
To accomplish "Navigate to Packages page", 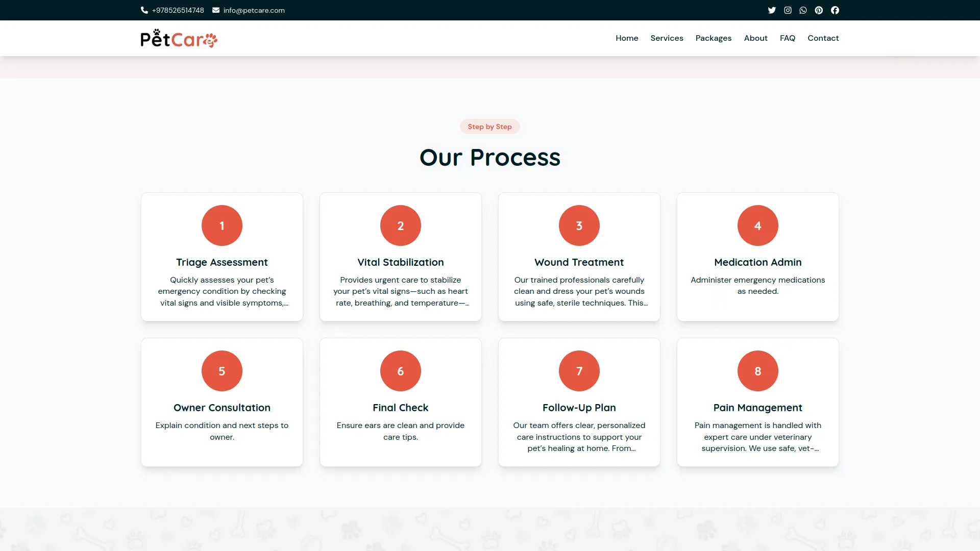I will click(x=713, y=38).
